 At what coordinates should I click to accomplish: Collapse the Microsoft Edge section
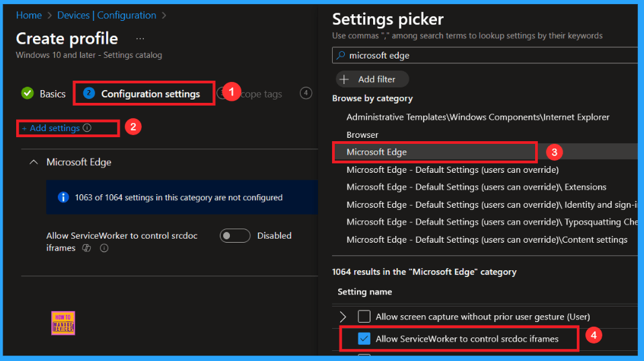pos(34,162)
